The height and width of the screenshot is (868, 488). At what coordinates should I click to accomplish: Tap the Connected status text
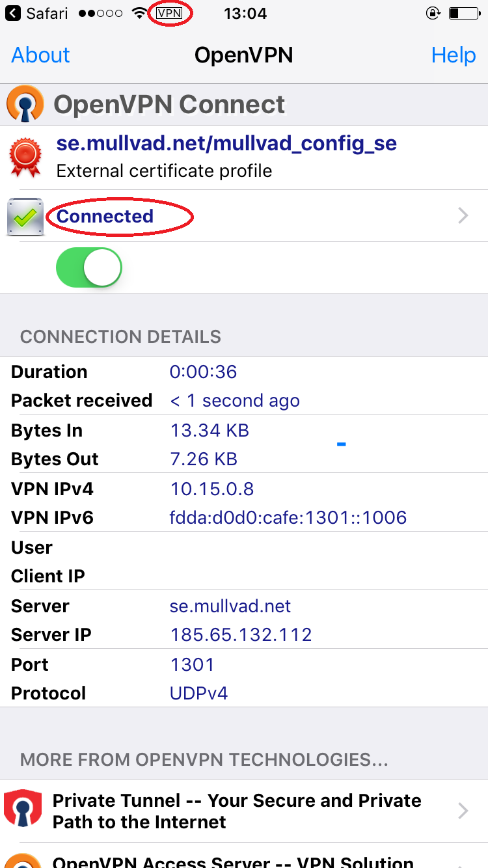pyautogui.click(x=105, y=216)
